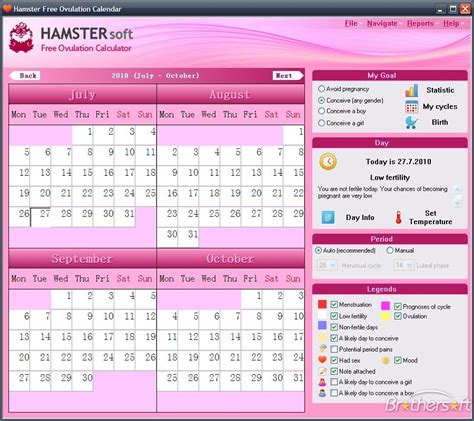Select Conceive (any gender) goal
The height and width of the screenshot is (421, 474).
click(321, 100)
